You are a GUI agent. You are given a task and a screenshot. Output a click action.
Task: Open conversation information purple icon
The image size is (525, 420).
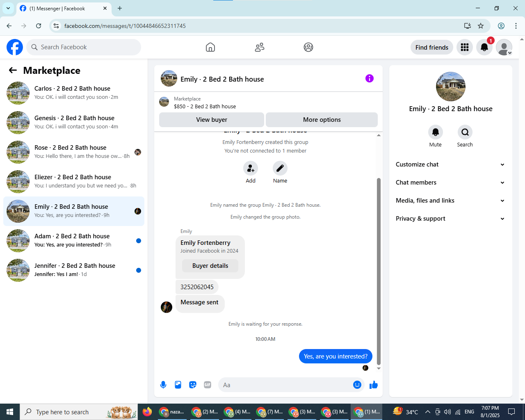[x=370, y=78]
